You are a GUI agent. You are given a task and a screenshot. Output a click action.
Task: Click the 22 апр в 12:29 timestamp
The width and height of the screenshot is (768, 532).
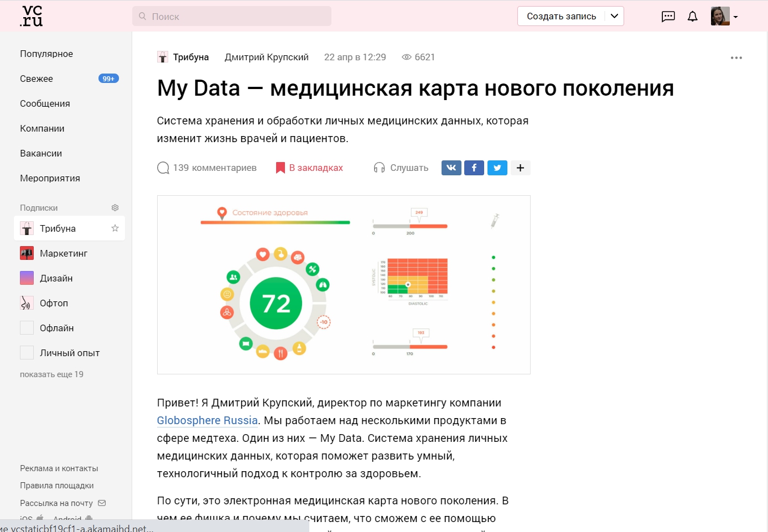(355, 57)
